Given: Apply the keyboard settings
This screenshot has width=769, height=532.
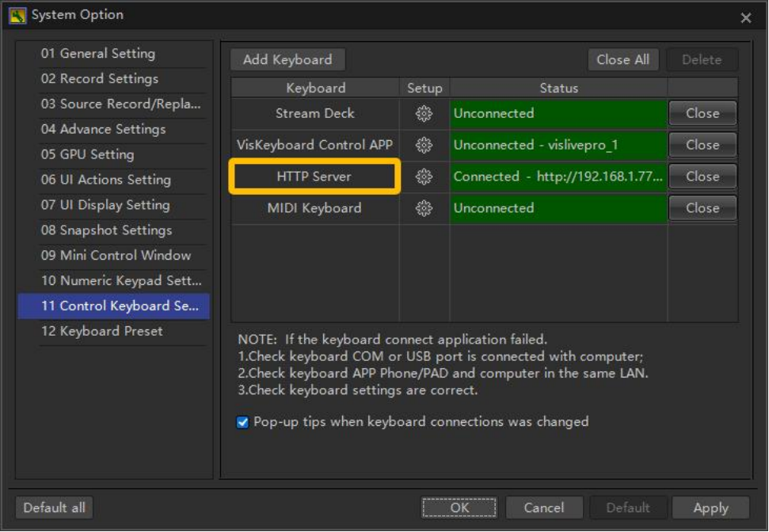Looking at the screenshot, I should (710, 508).
